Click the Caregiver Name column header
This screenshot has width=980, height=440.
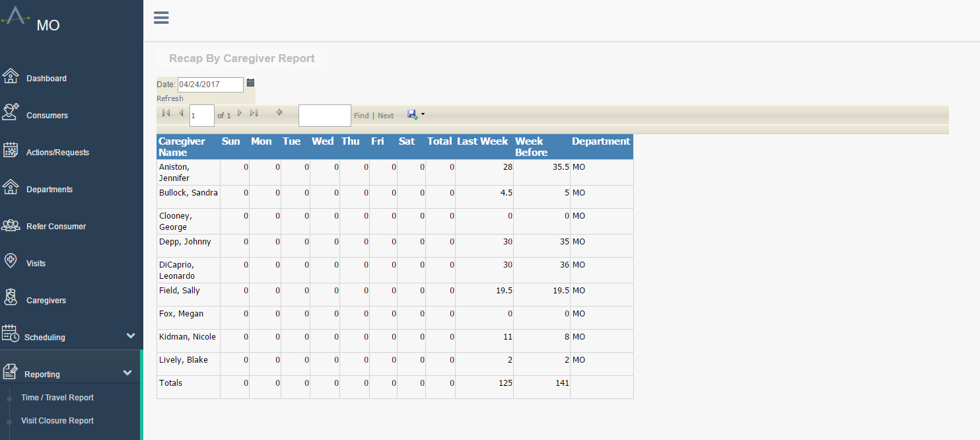(x=188, y=147)
